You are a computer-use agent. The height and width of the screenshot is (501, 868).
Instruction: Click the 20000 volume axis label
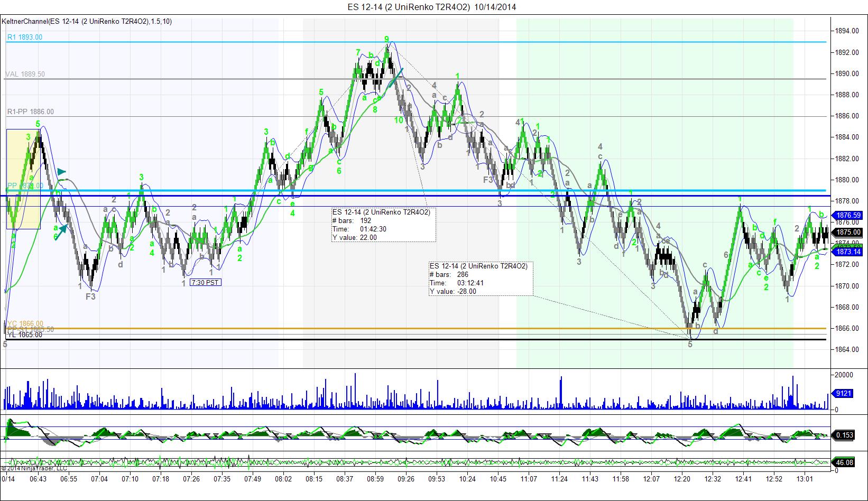(844, 375)
